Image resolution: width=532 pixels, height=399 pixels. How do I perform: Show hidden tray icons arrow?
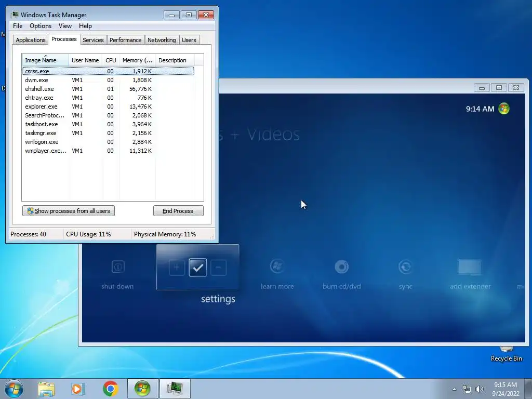pyautogui.click(x=454, y=389)
